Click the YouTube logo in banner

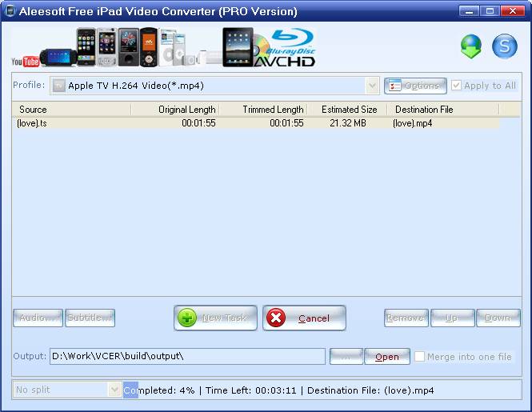26,62
